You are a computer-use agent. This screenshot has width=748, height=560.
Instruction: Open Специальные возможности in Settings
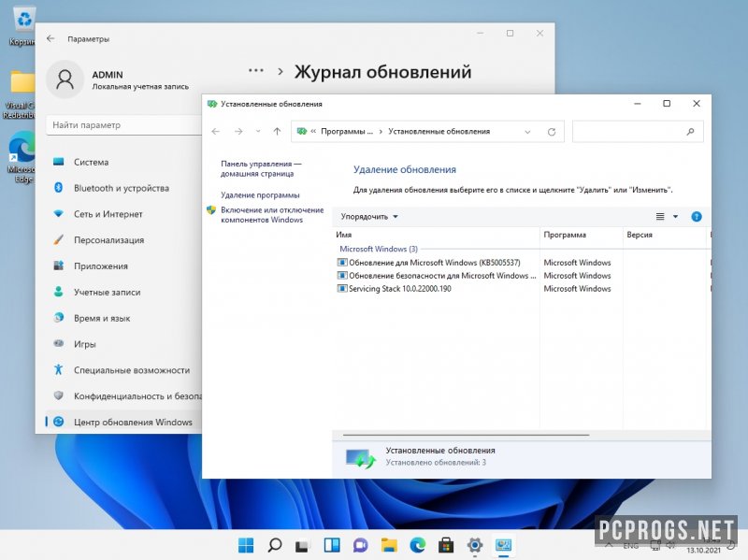pyautogui.click(x=123, y=370)
